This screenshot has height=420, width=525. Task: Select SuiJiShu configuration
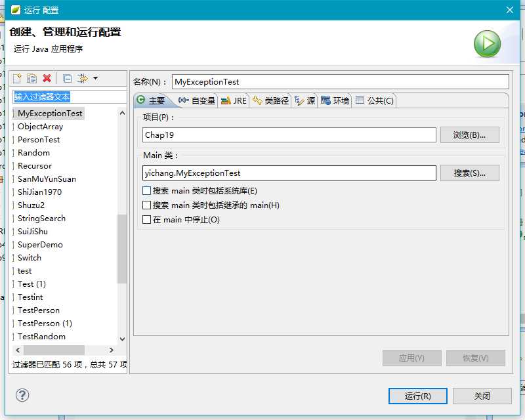33,232
